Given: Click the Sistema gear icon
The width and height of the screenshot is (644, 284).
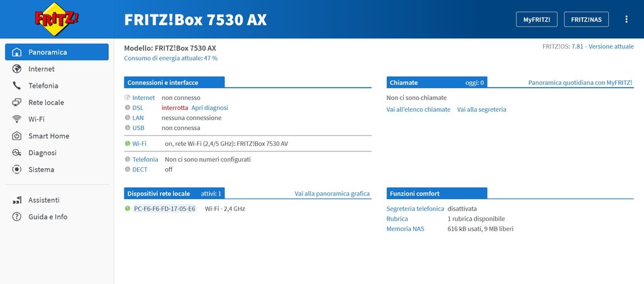Looking at the screenshot, I should (x=17, y=170).
